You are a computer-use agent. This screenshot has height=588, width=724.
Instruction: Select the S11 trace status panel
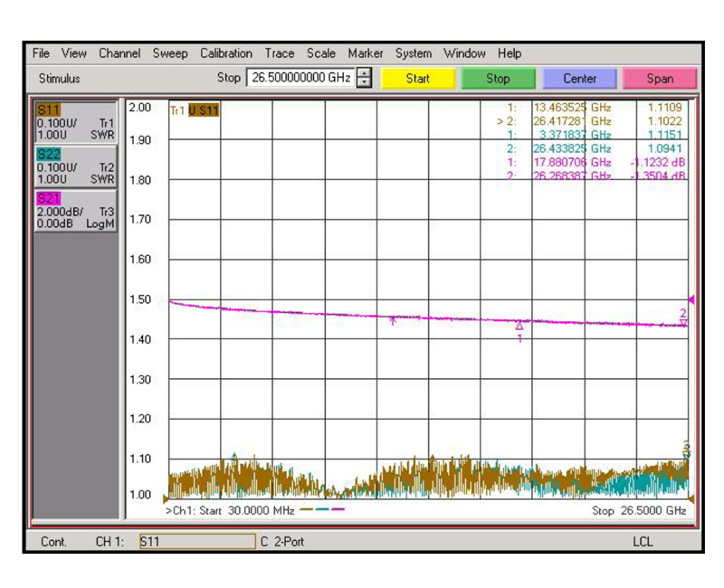pos(76,122)
